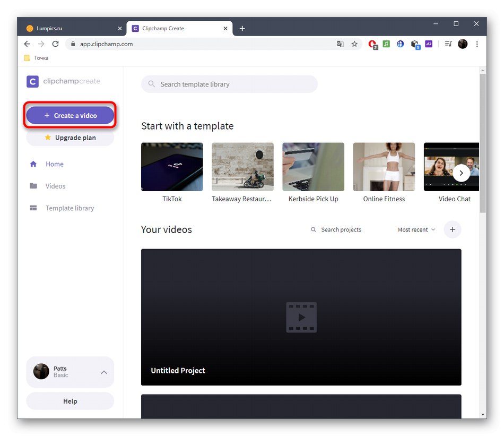
Task: Close the Lumpics.ru tab
Action: [120, 29]
